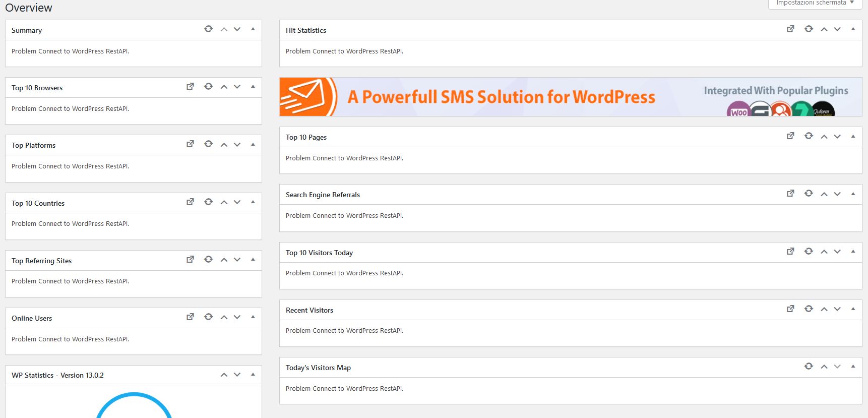Click the Overview page heading

(x=29, y=8)
